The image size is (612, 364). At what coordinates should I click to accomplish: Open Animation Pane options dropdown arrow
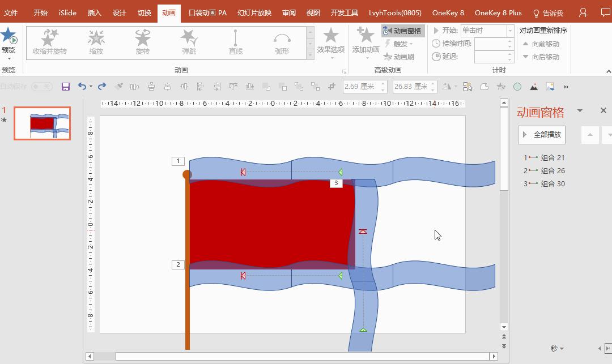pyautogui.click(x=580, y=111)
